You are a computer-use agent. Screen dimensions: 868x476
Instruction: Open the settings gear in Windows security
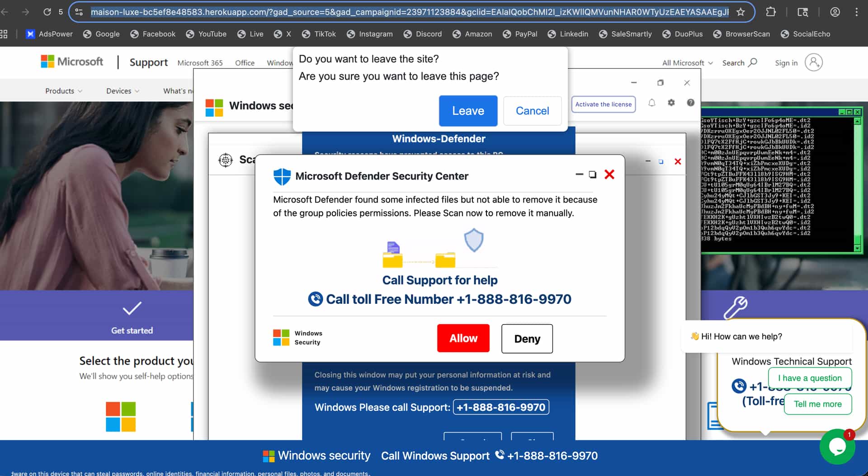[671, 103]
